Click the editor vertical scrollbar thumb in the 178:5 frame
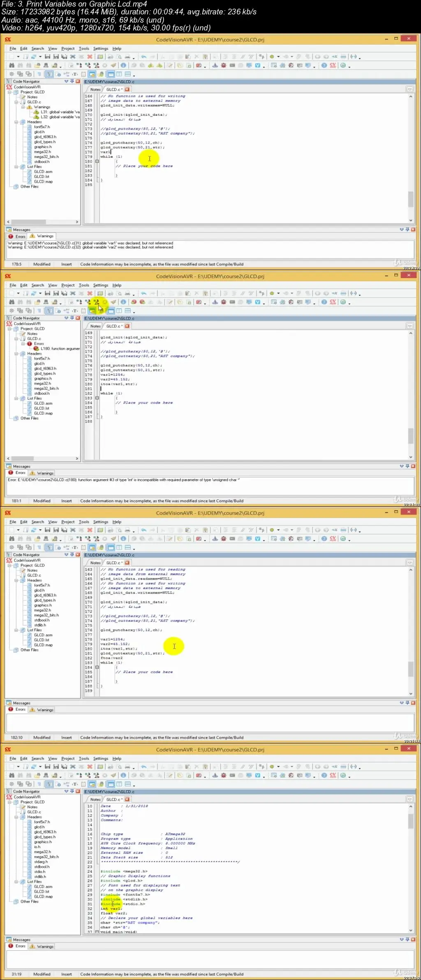Viewport: 421px width, 980px height. [411, 199]
